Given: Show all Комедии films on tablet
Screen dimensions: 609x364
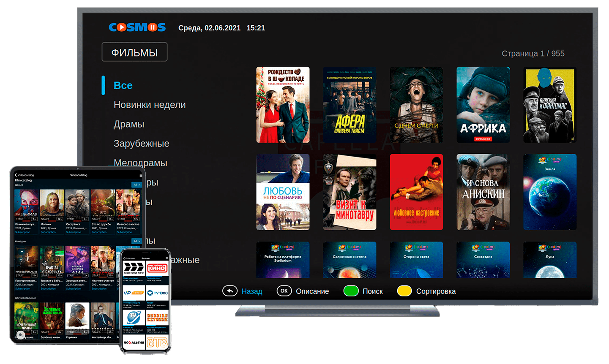Looking at the screenshot, I should pos(136,241).
